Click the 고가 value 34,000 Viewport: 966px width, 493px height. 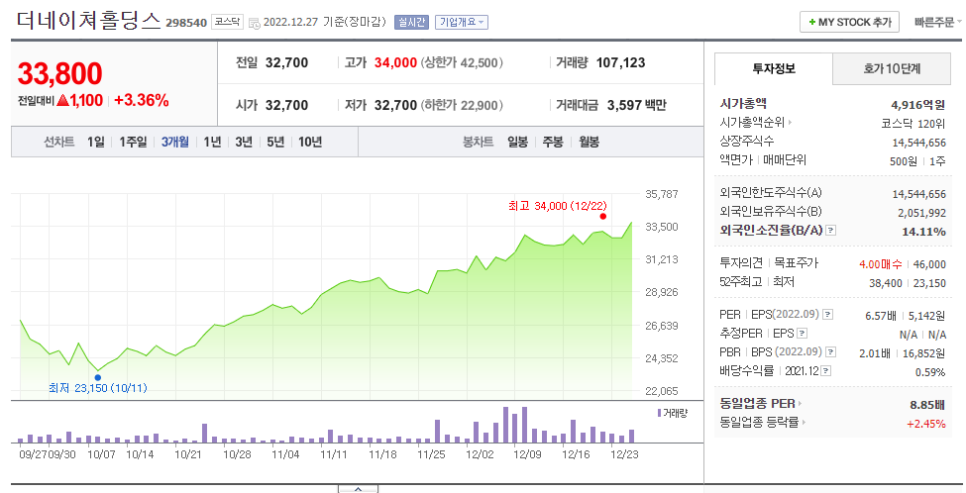396,63
